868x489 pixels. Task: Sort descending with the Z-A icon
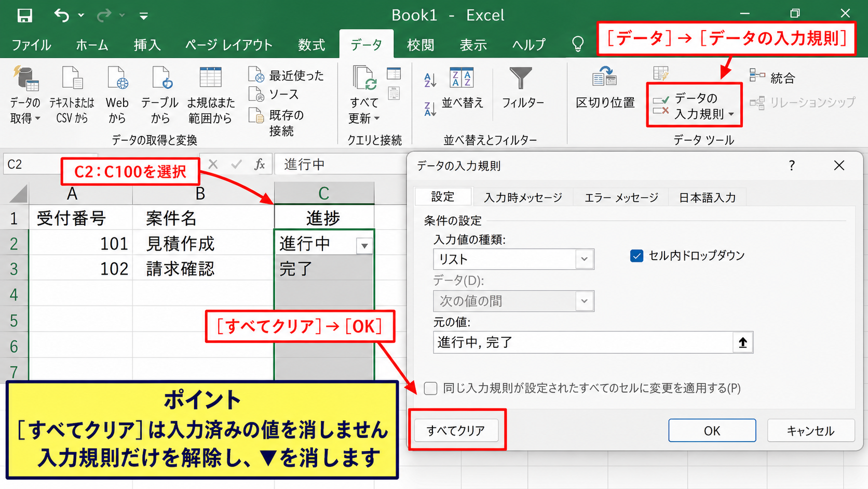tap(430, 109)
